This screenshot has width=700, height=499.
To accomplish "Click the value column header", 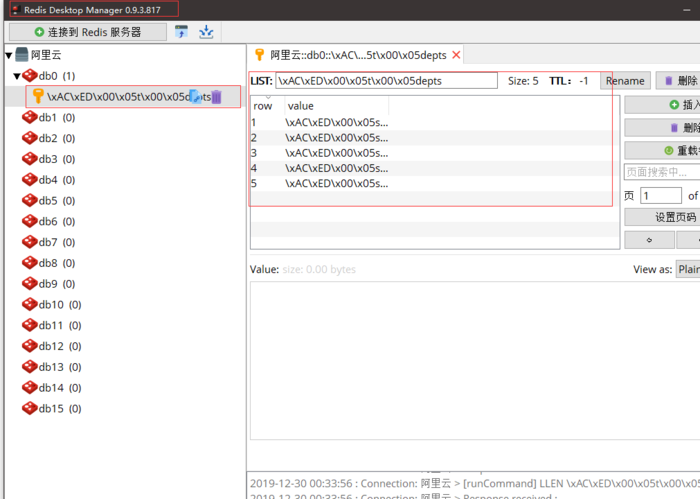I will coord(337,106).
